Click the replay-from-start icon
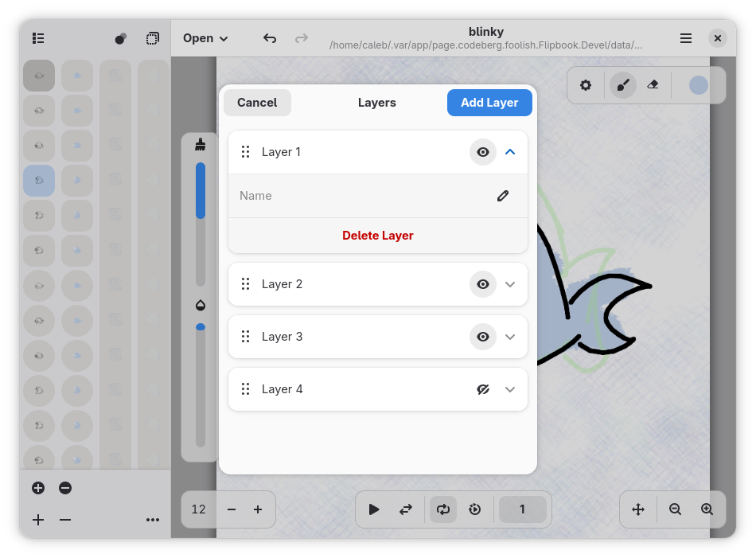 click(x=475, y=509)
